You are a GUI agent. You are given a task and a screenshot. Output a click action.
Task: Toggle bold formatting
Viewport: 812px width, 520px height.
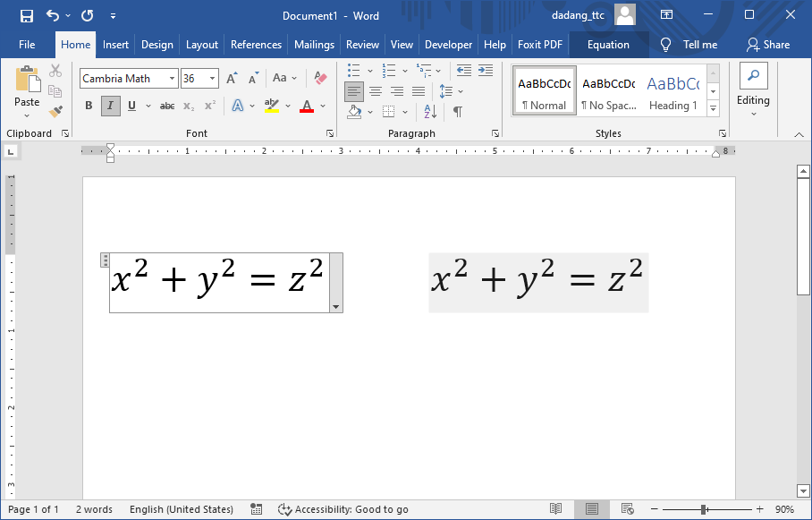[x=89, y=106]
